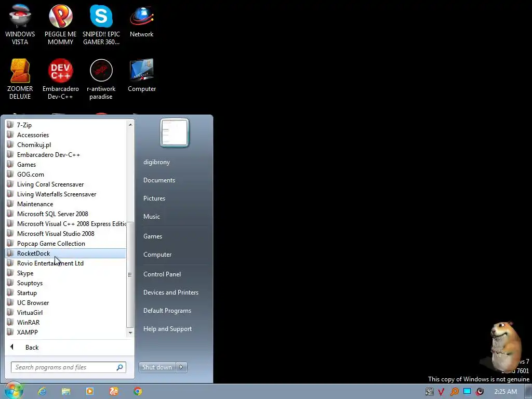Viewport: 532px width, 399px height.
Task: Open Devices and Printers
Action: [x=170, y=292]
